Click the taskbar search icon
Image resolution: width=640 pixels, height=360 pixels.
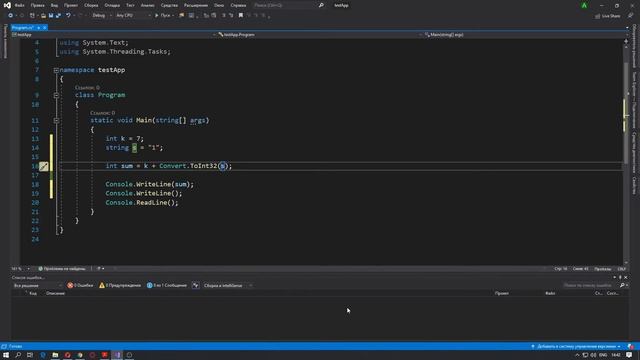point(18,355)
